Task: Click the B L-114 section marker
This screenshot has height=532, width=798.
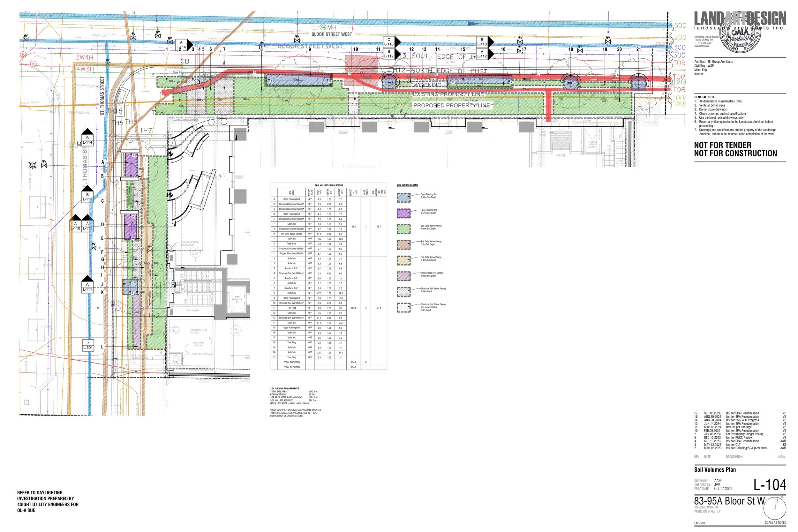Action: (87, 138)
